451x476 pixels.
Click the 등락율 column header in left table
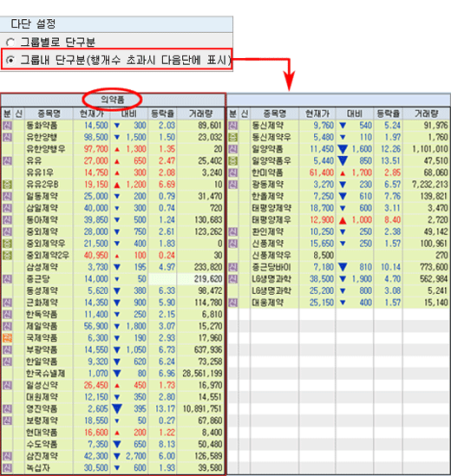coord(162,114)
